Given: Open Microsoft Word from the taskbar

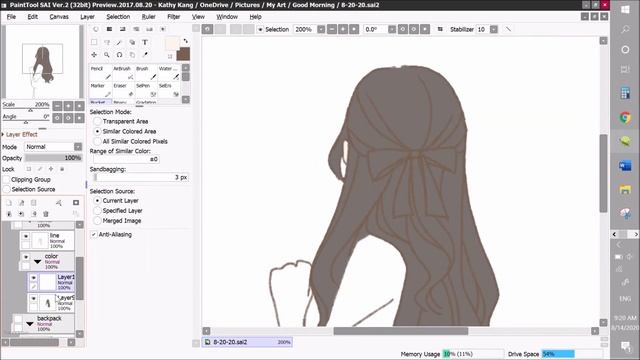Looking at the screenshot, I should [625, 166].
